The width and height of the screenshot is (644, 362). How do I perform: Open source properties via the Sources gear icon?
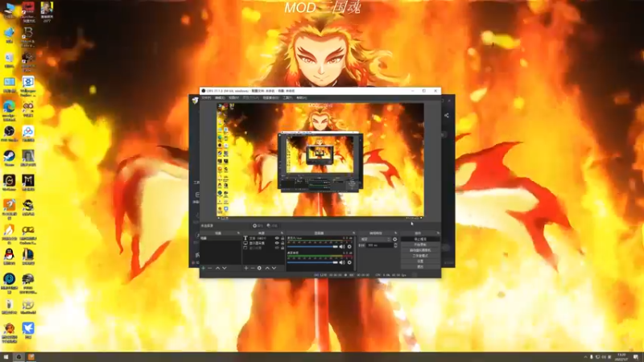coord(259,268)
